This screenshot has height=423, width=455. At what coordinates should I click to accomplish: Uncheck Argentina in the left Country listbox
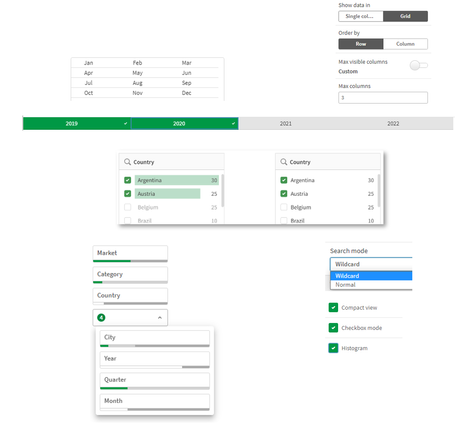click(128, 180)
